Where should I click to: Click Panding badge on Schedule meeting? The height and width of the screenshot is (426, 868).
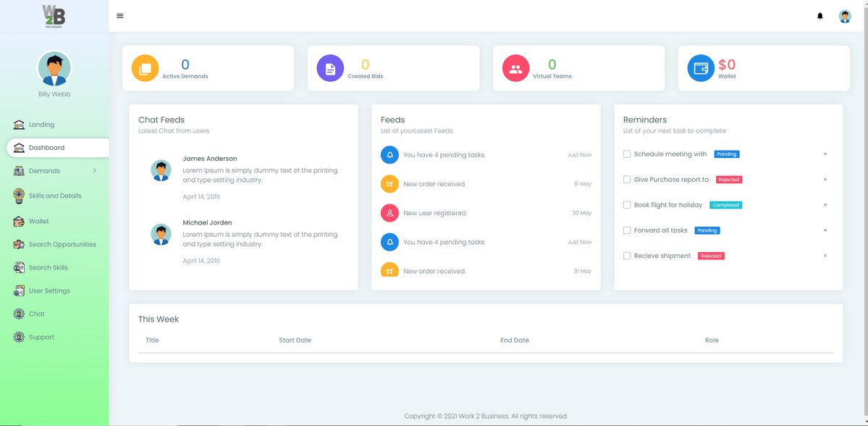(x=726, y=154)
